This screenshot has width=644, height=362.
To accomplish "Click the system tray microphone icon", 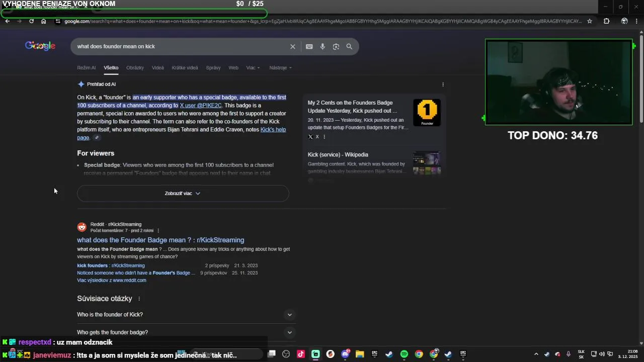I will [x=569, y=354].
